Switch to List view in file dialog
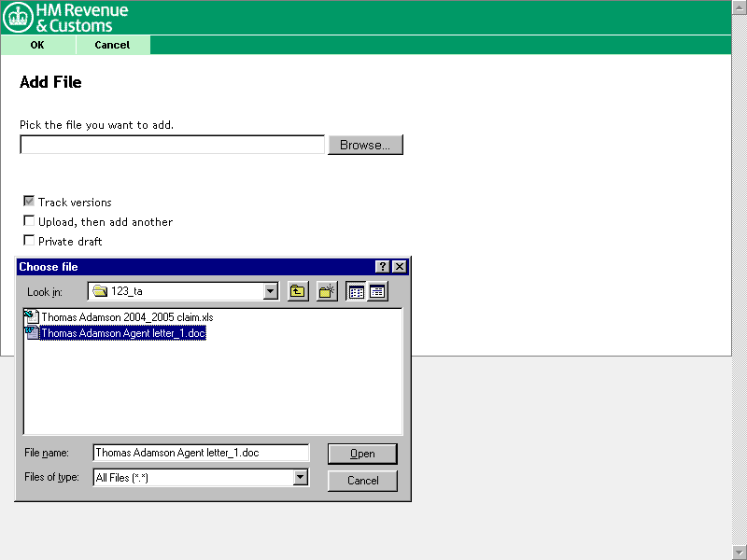The width and height of the screenshot is (747, 560). 356,291
